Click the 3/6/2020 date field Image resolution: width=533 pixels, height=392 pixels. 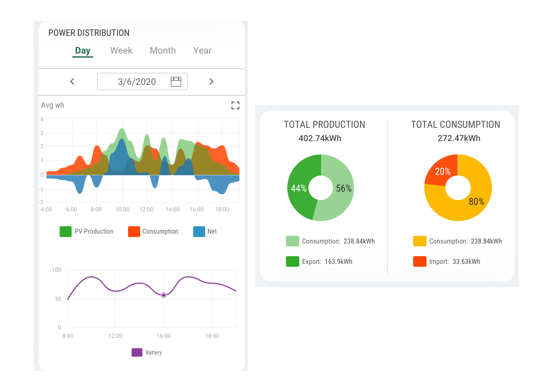[x=142, y=81]
